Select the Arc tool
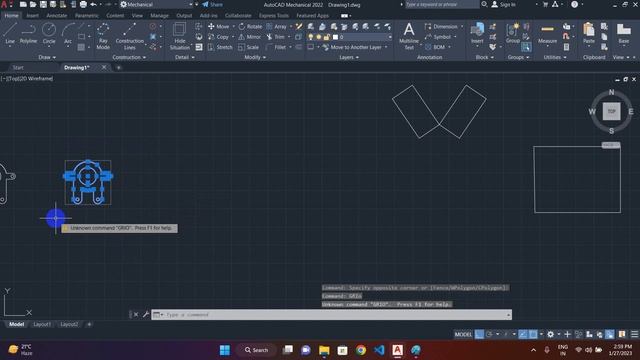640x360 pixels. click(68, 33)
